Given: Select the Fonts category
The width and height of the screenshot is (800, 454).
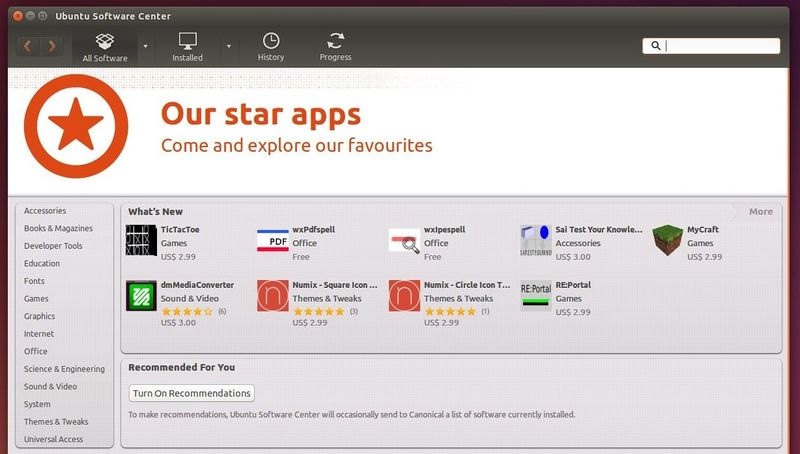Looking at the screenshot, I should click(34, 281).
